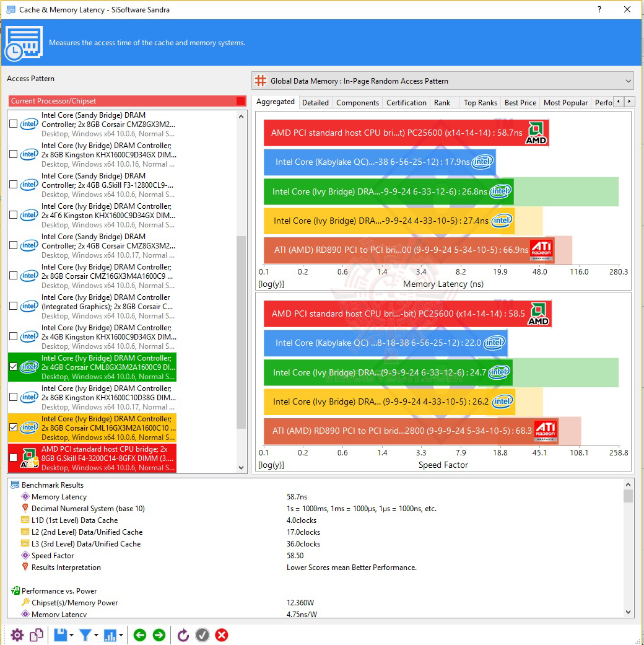Switch to the Most Popular tab

coord(565,102)
